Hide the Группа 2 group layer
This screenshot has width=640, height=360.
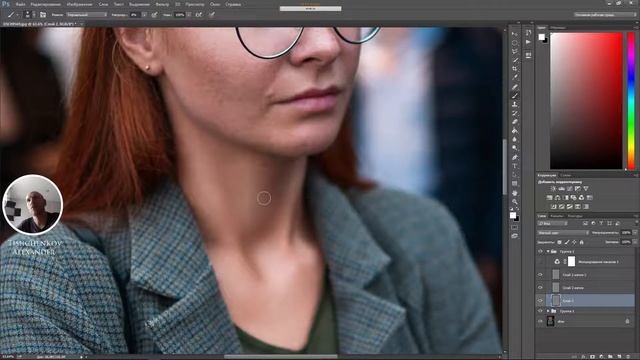540,251
